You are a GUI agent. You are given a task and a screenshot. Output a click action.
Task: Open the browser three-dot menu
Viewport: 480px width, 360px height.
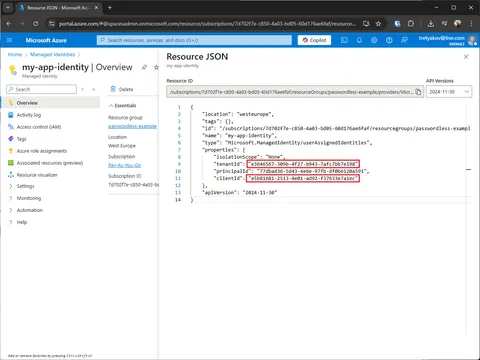tap(471, 24)
